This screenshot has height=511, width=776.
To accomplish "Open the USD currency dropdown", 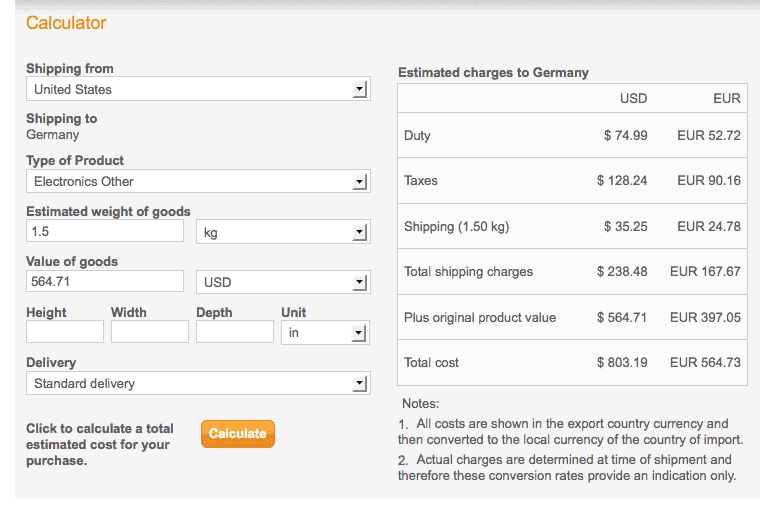I will tap(283, 282).
